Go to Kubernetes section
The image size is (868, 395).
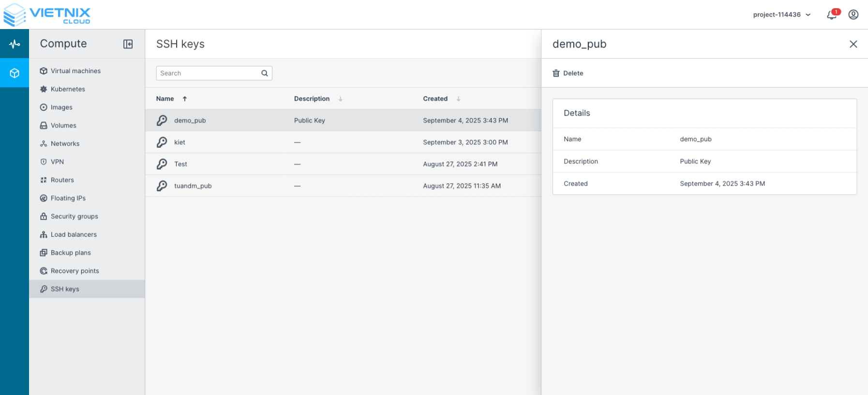[68, 89]
